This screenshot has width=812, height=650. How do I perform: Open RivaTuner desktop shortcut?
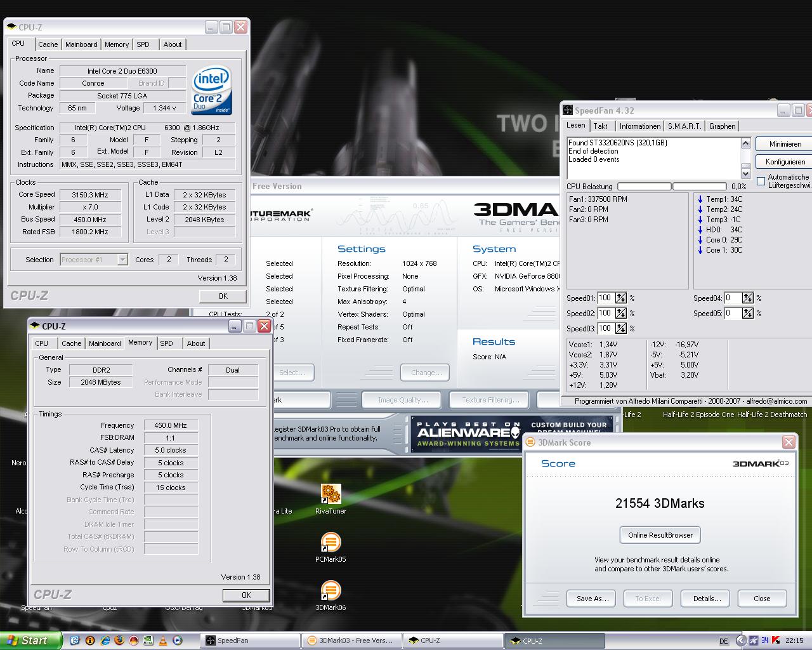331,499
